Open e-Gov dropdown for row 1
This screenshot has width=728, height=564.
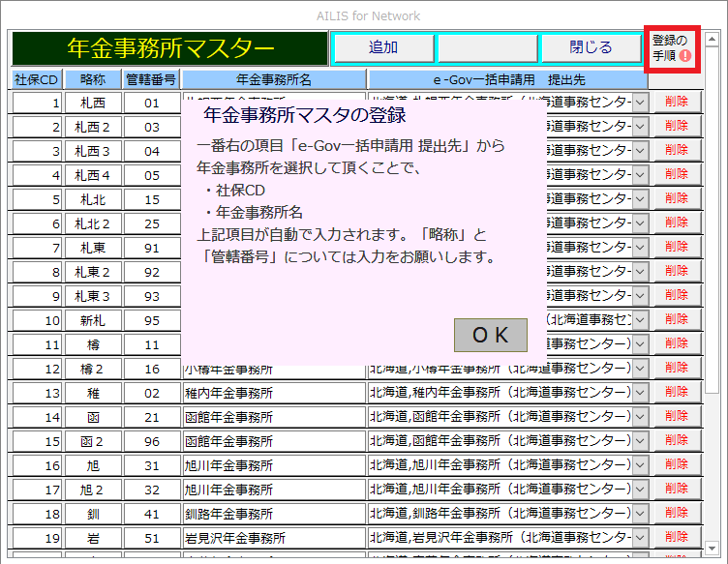(x=640, y=103)
